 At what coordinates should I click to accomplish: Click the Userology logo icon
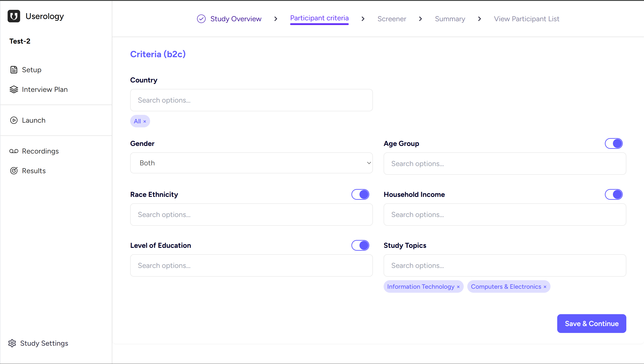14,16
